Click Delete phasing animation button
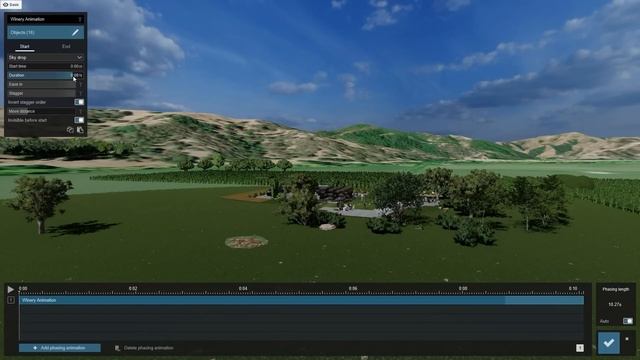Viewport: 640px width, 360px height. (x=144, y=348)
